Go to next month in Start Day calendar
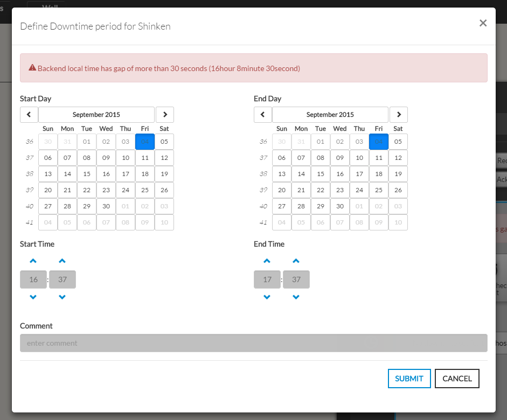The height and width of the screenshot is (420, 507). [165, 115]
